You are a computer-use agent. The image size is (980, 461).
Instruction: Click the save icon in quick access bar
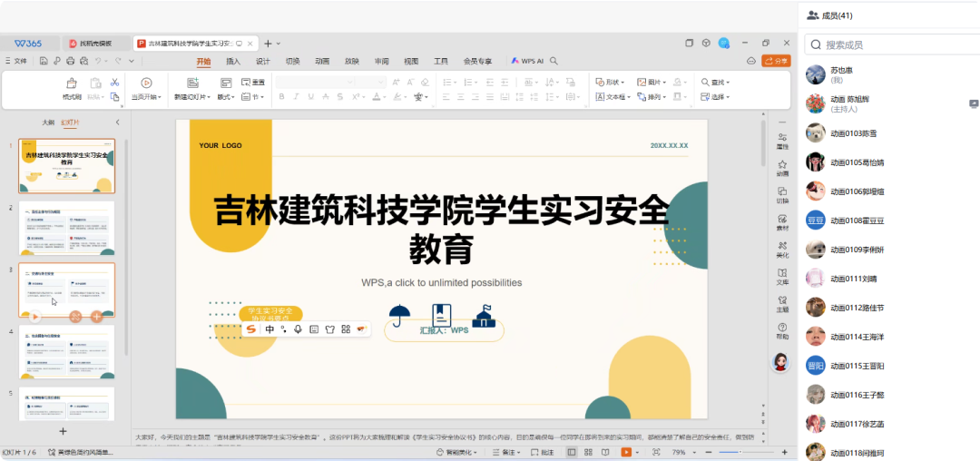coord(44,61)
